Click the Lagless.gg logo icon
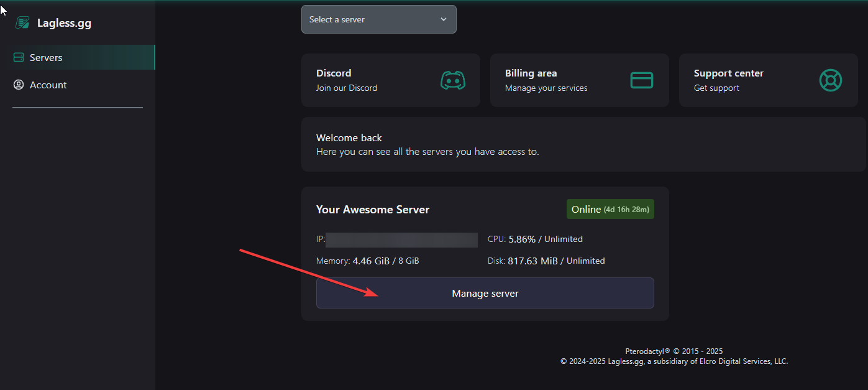Viewport: 868px width, 390px height. coord(22,23)
